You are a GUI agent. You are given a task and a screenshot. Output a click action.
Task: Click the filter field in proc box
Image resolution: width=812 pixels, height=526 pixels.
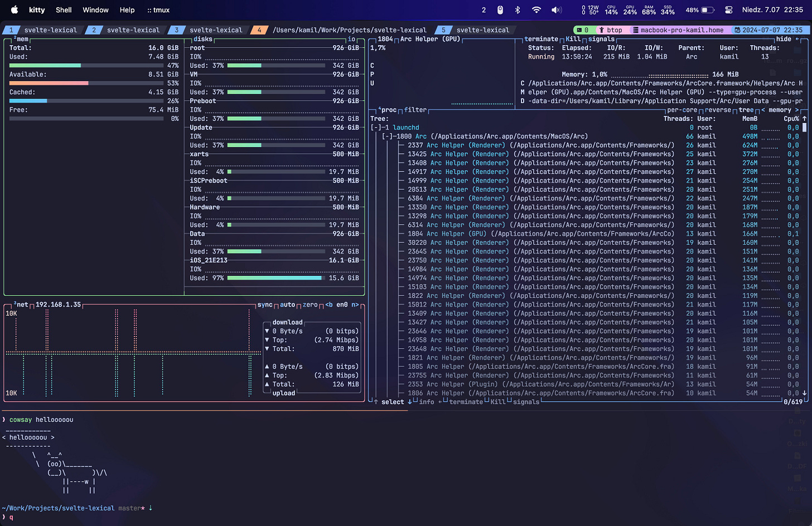click(415, 110)
